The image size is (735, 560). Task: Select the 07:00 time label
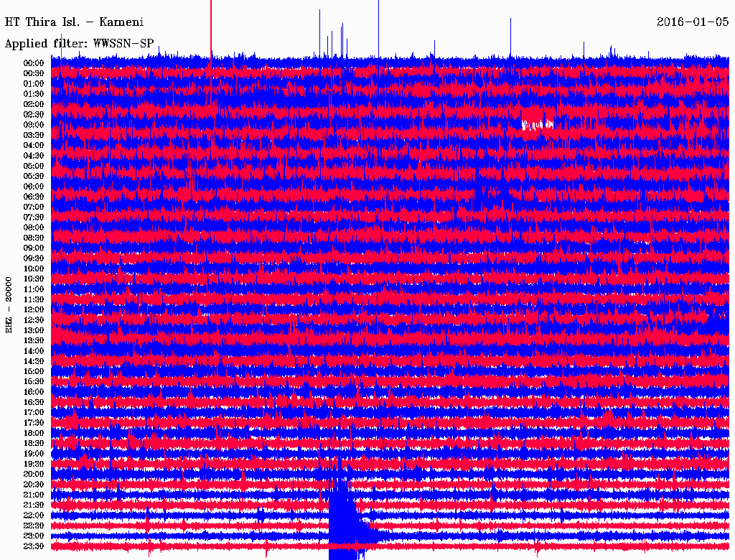tap(34, 207)
